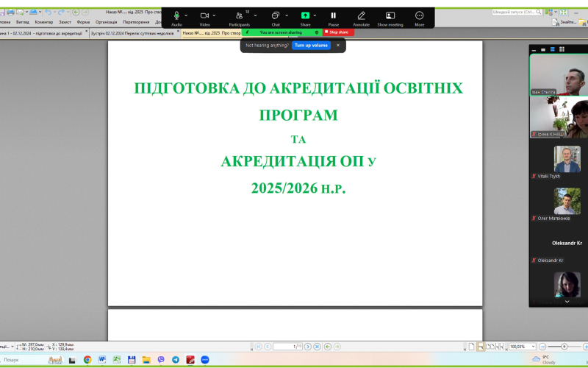Image resolution: width=588 pixels, height=368 pixels.
Task: Open the Zoom Chat
Action: 276,18
